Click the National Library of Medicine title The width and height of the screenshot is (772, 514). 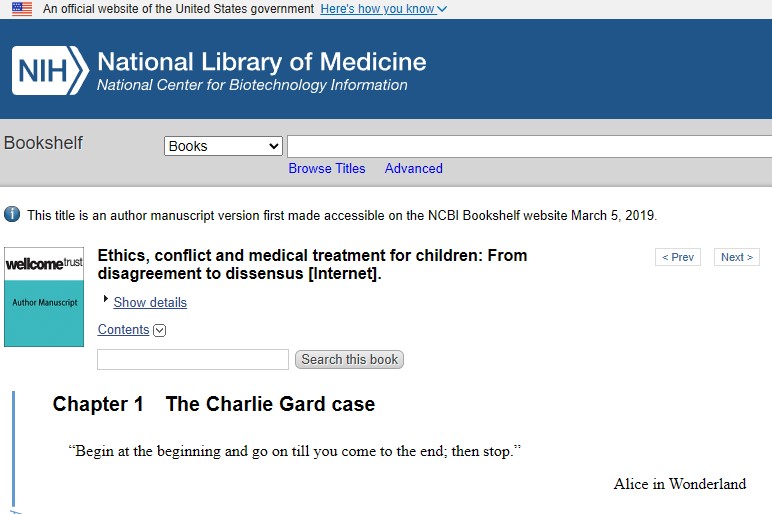(x=261, y=62)
